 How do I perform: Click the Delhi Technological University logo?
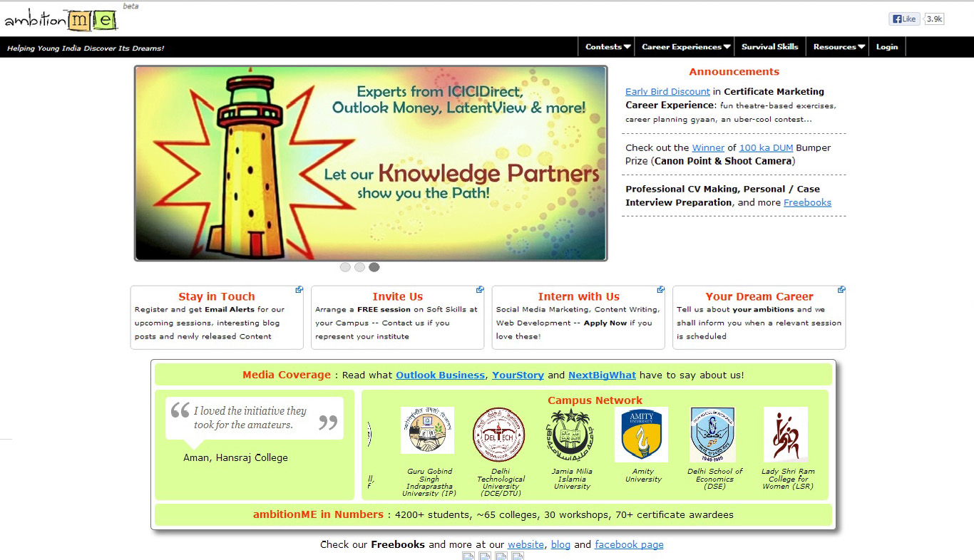click(x=498, y=435)
